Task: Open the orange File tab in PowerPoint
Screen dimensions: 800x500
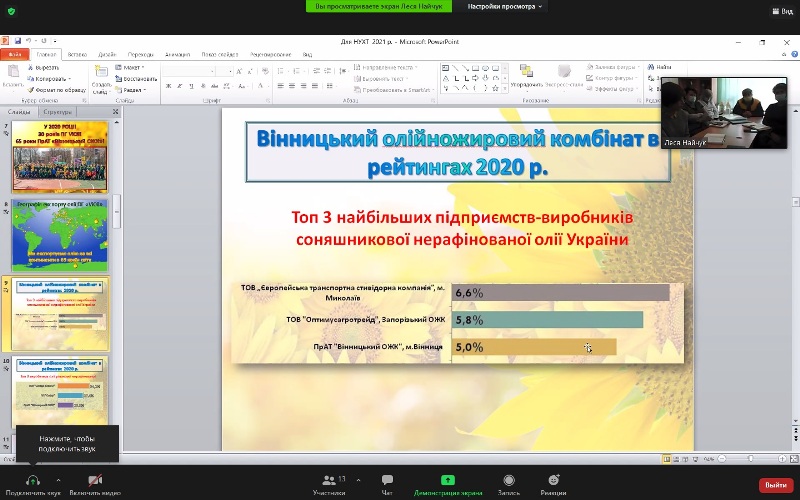Action: (14, 54)
